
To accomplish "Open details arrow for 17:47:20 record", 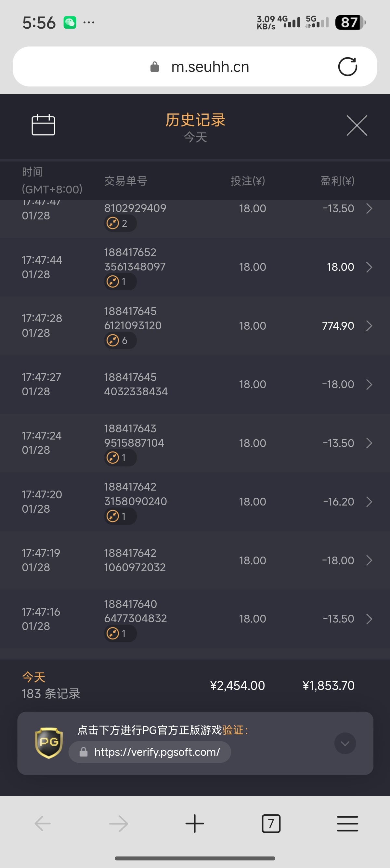I will [x=369, y=502].
